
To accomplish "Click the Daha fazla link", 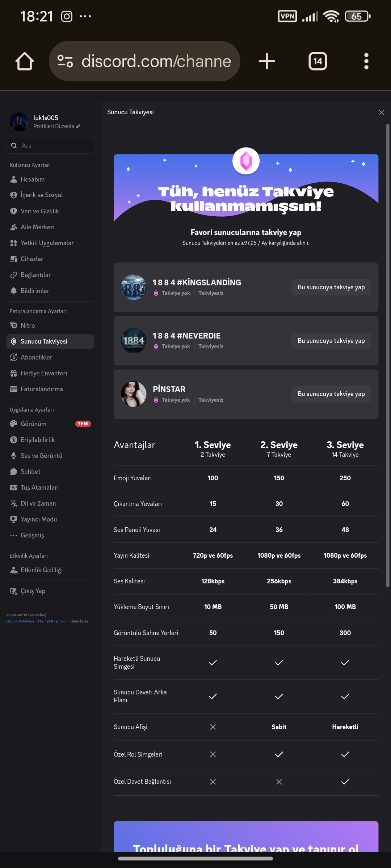I will [x=79, y=621].
